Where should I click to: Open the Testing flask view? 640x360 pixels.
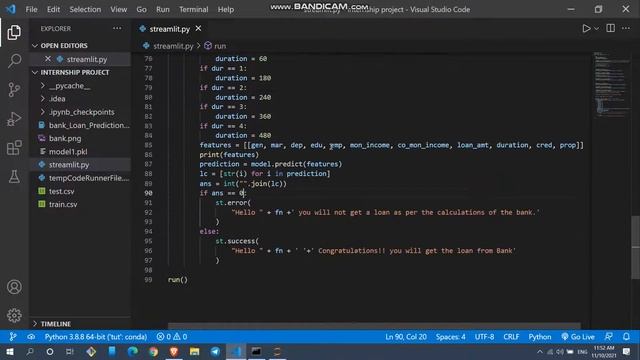pyautogui.click(x=14, y=176)
